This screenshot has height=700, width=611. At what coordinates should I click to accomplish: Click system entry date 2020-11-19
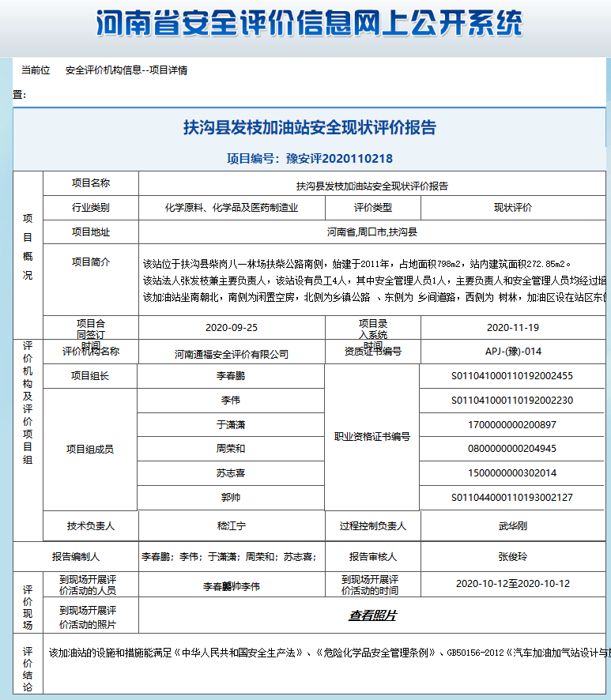pos(513,328)
